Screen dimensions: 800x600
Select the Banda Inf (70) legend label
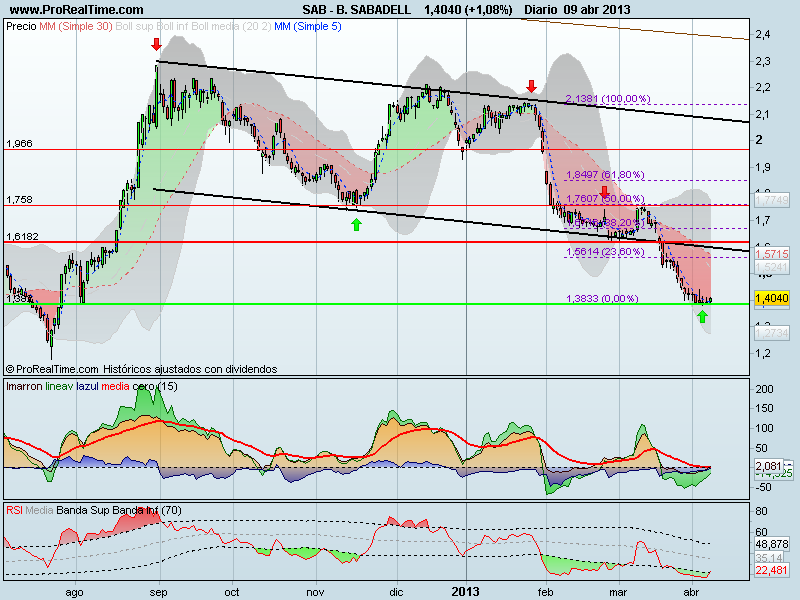(x=147, y=510)
